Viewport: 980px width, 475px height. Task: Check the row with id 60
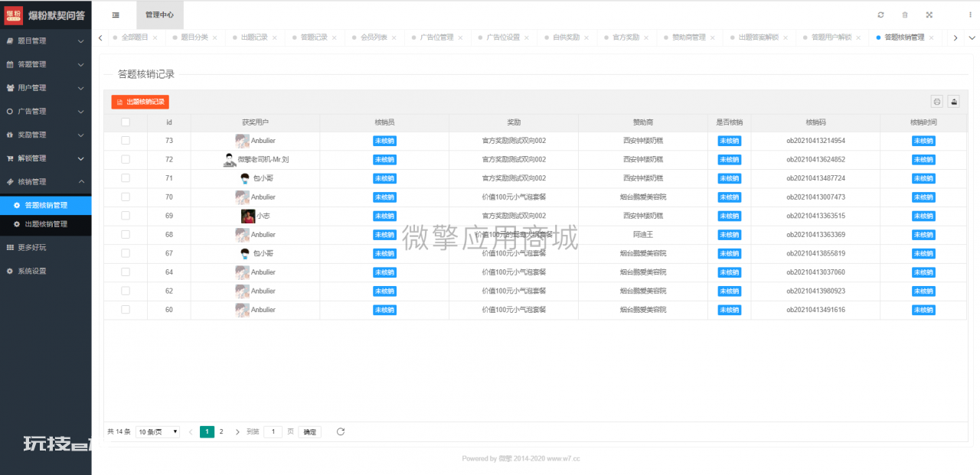click(126, 309)
